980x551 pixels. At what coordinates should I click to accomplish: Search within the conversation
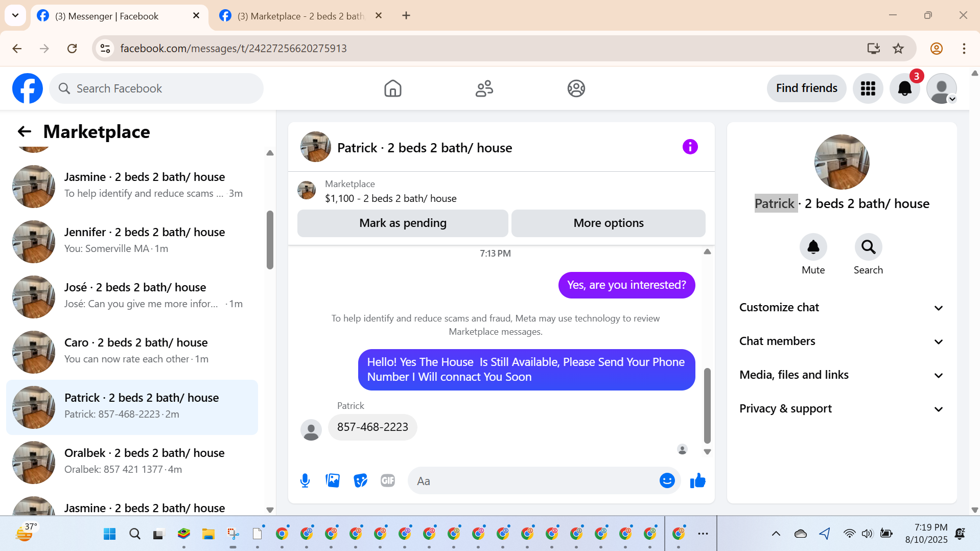868,247
